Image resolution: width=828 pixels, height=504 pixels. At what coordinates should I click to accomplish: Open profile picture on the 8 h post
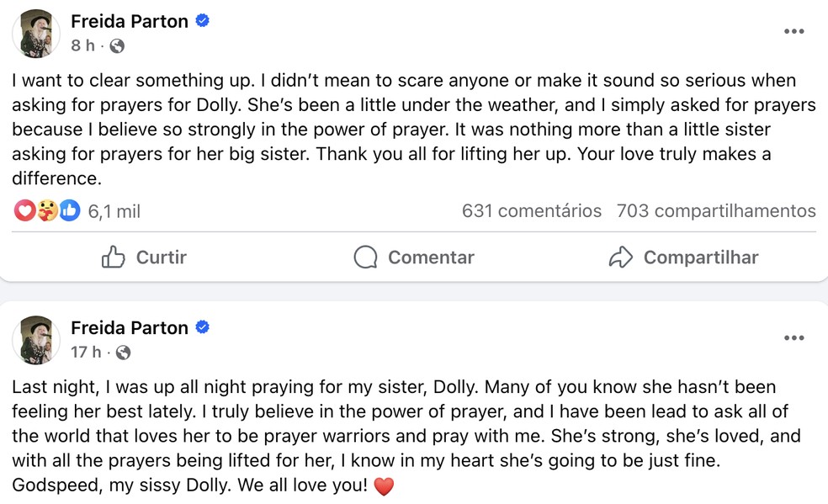[35, 34]
